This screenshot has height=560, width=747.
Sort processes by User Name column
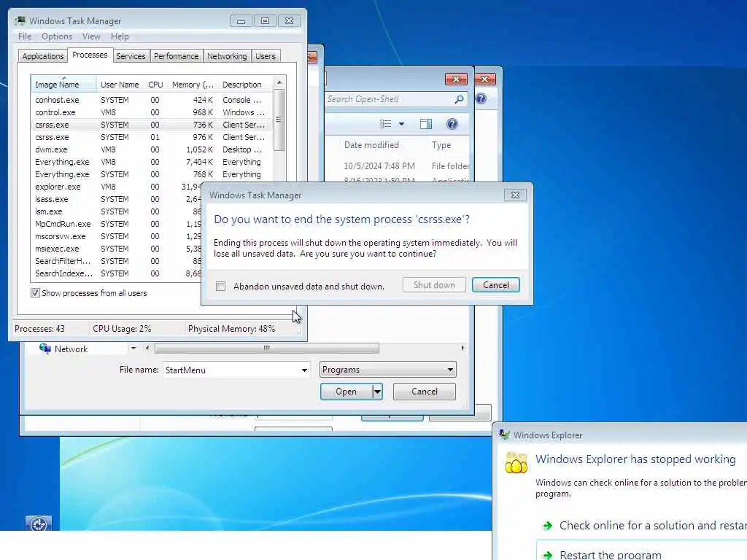point(120,85)
